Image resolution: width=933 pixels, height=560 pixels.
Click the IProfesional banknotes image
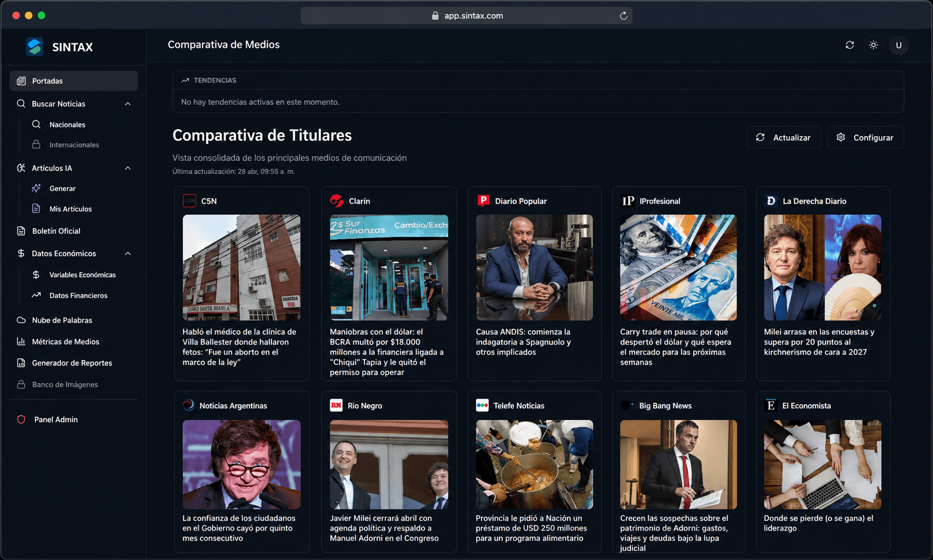[x=678, y=267]
